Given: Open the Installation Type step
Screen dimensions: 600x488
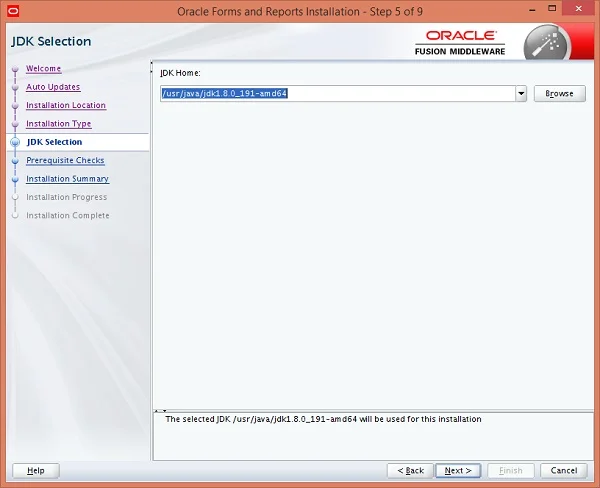Looking at the screenshot, I should (x=59, y=124).
